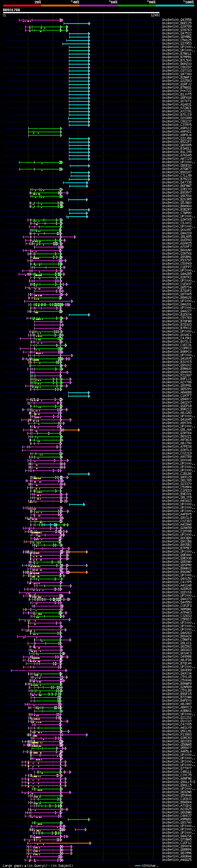
Task: Open hit UniRef100_B6EC25
Action: [177, 23]
